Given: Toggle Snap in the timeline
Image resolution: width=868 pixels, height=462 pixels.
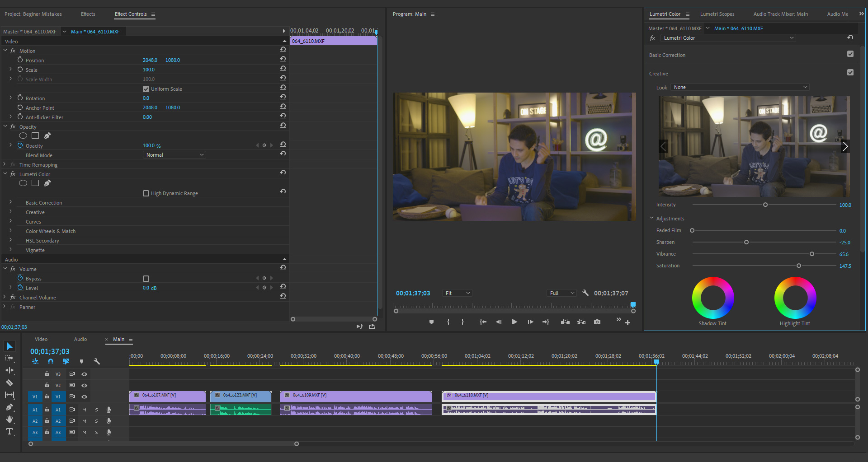Looking at the screenshot, I should (51, 361).
